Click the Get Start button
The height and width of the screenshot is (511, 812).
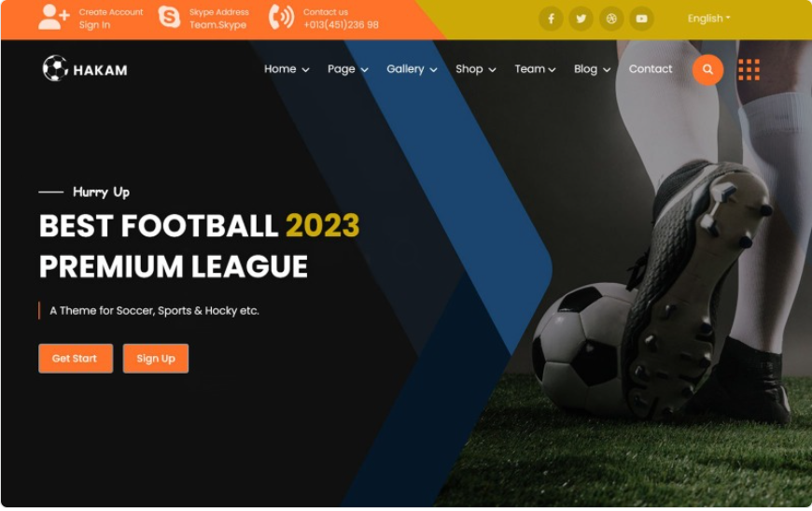pos(76,359)
